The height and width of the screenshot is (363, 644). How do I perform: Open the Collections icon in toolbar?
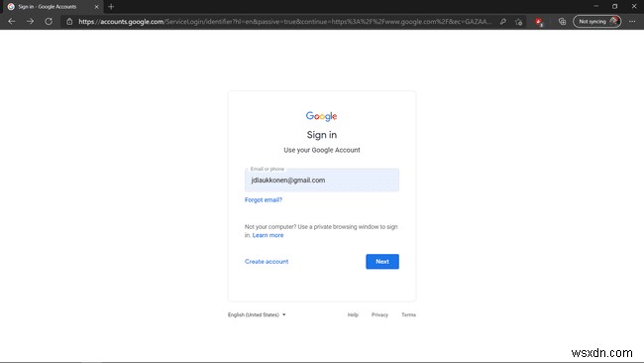point(562,22)
